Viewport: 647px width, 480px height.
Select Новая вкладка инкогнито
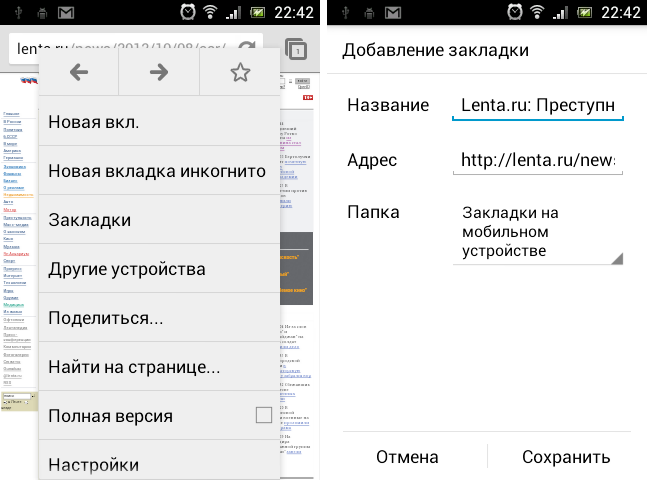(160, 171)
